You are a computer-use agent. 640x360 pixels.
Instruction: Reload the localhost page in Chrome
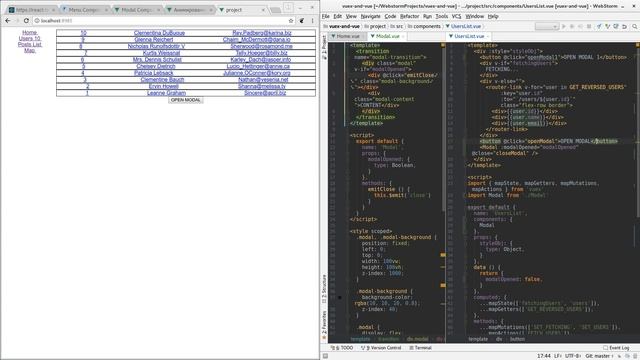click(x=26, y=20)
